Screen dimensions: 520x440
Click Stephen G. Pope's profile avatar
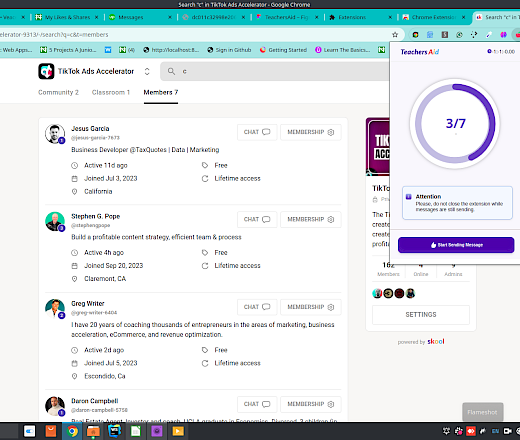pos(55,221)
